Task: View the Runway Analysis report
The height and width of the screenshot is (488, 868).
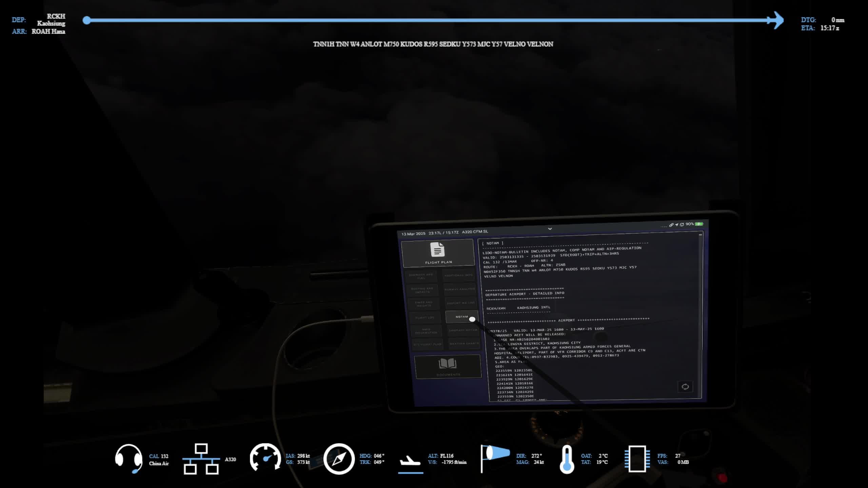Action: pos(459,290)
